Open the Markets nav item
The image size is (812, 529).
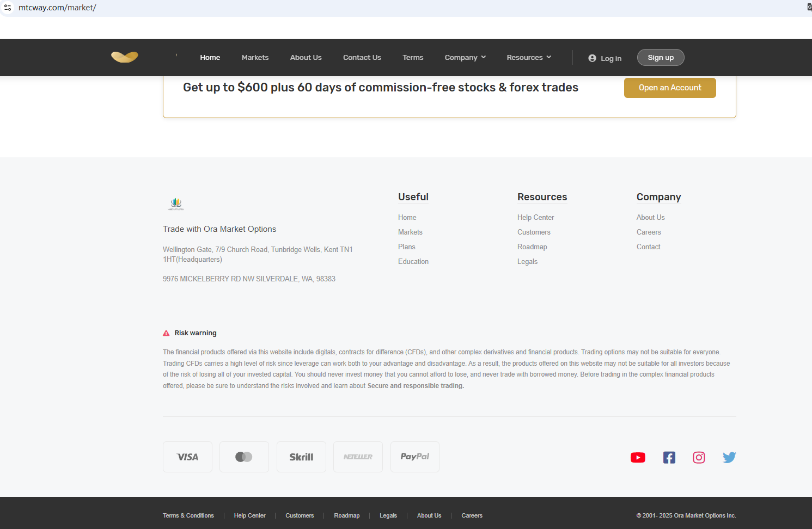(x=255, y=58)
